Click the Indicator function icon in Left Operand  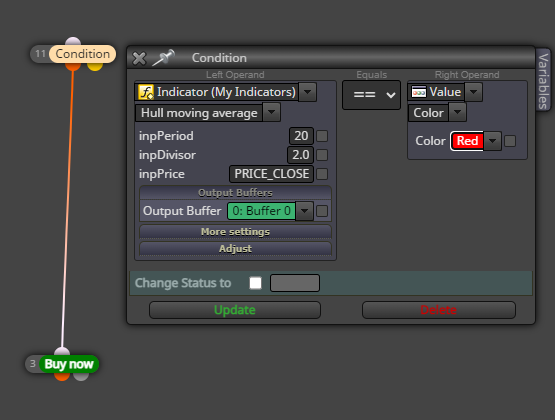pos(146,92)
